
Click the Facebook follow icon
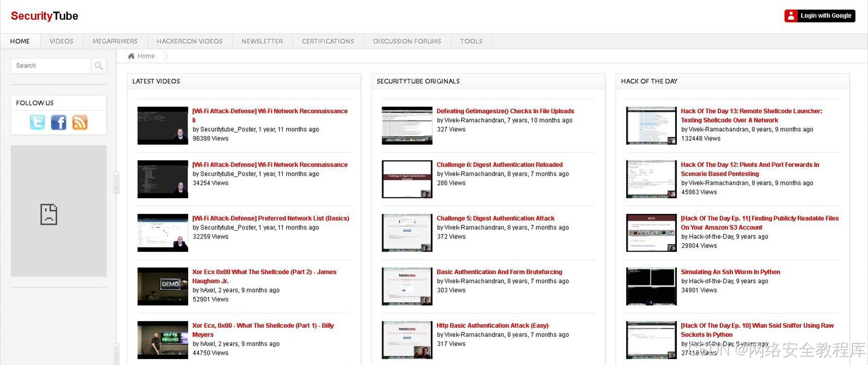pos(58,122)
